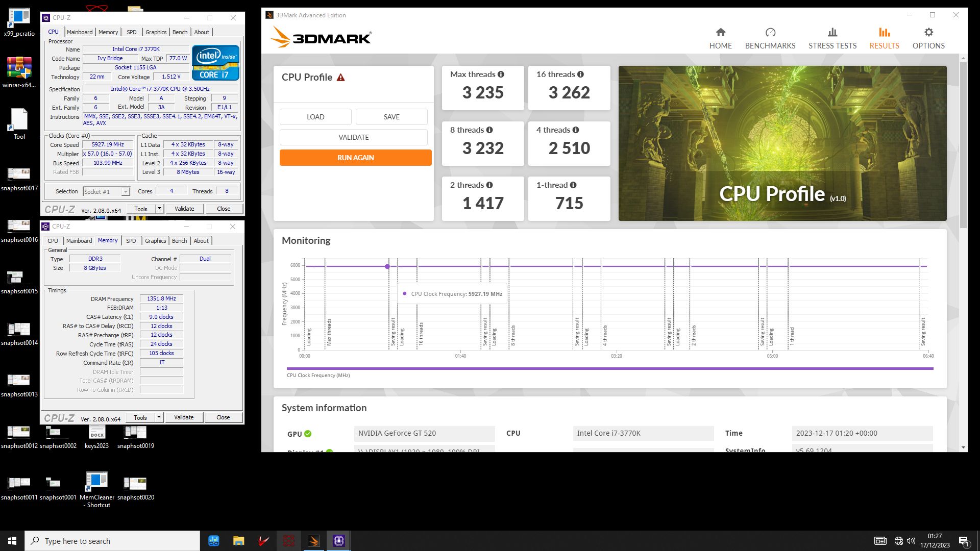Open Memory tab in top CPU-Z window
The height and width of the screenshot is (551, 980).
coord(108,32)
